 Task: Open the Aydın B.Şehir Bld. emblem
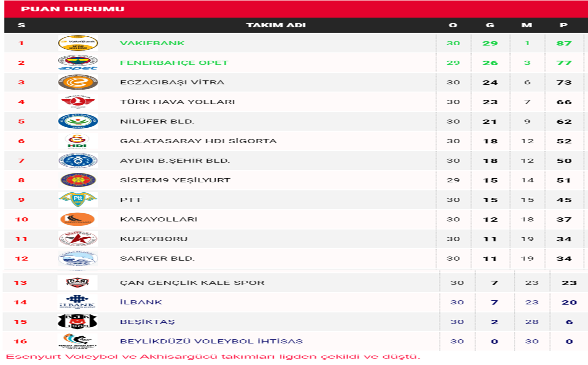(78, 160)
